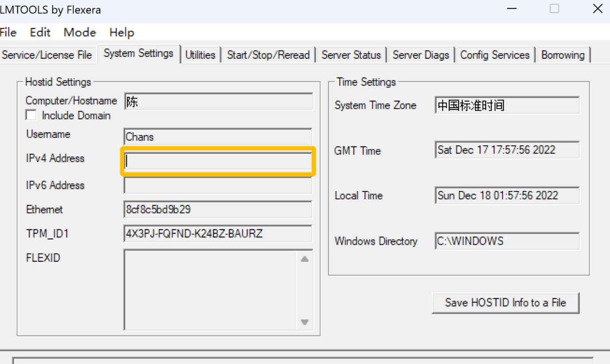Click the Local Time field

[507, 195]
